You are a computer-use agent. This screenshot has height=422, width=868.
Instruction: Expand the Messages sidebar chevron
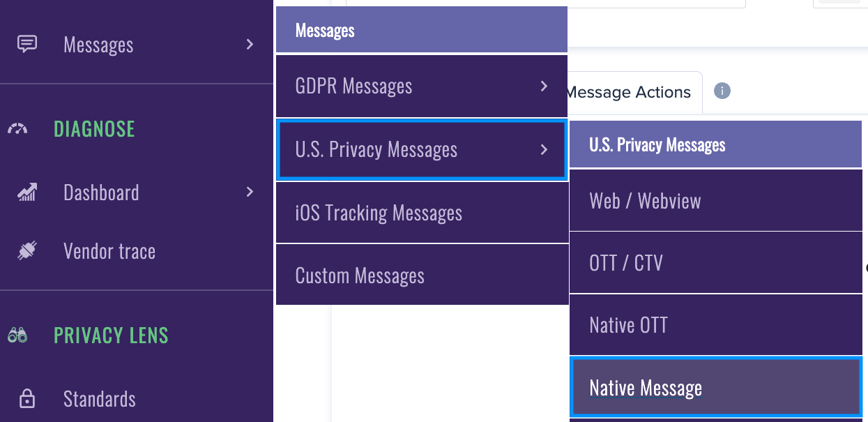point(250,44)
